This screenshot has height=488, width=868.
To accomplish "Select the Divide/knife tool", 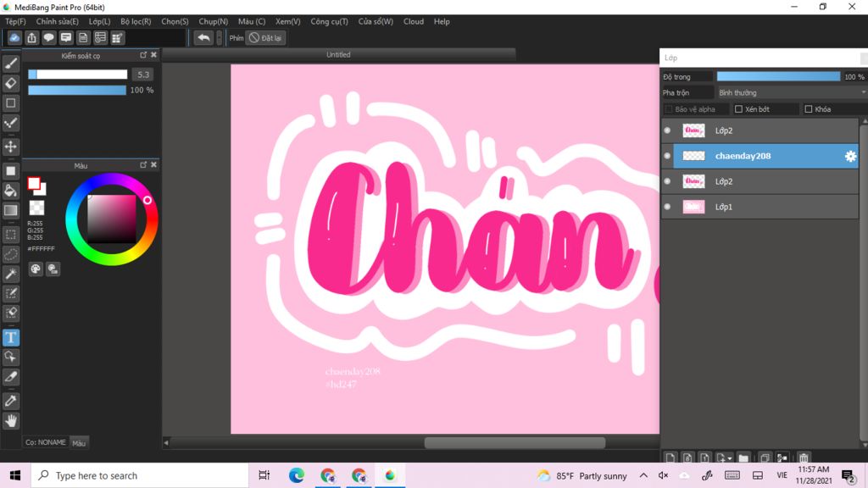I will 10,377.
